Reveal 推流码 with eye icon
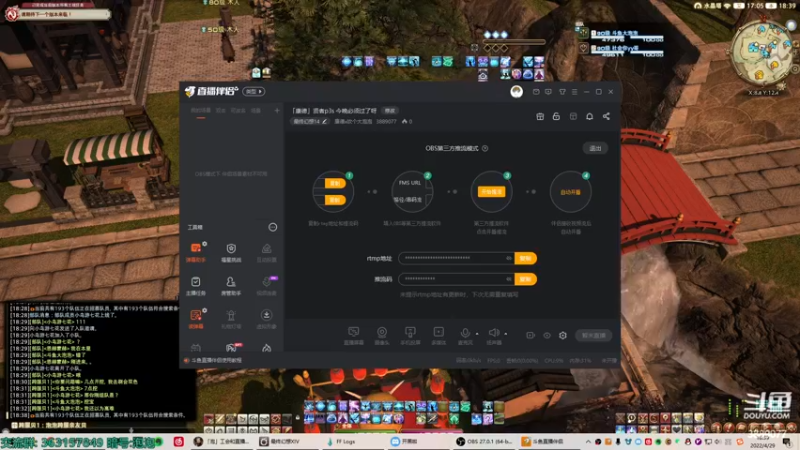This screenshot has width=800, height=450. click(509, 279)
